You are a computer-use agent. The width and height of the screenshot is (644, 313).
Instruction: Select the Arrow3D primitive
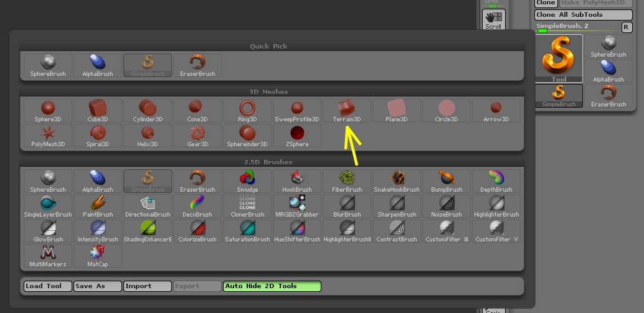(x=496, y=111)
